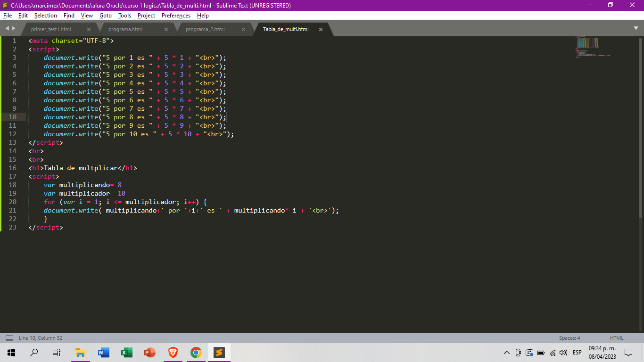Screen dimensions: 644x362
Task: Launch Microsoft Word from taskbar
Action: [103, 353]
